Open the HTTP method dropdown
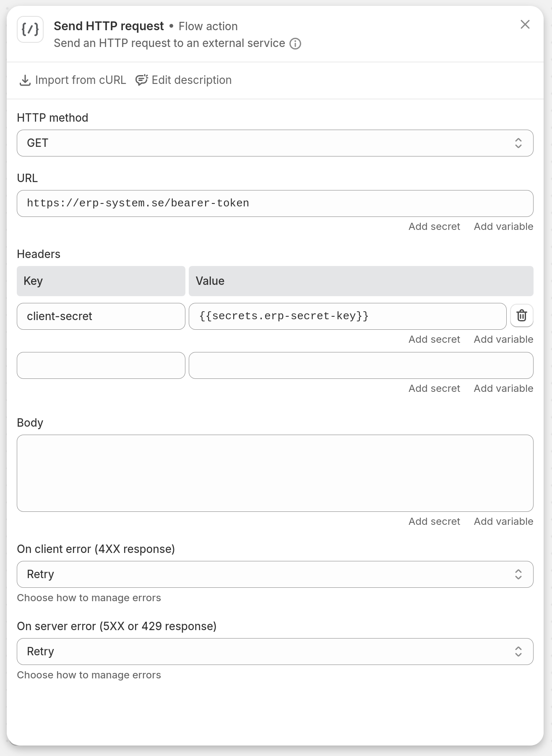This screenshot has width=552, height=756. tap(275, 143)
